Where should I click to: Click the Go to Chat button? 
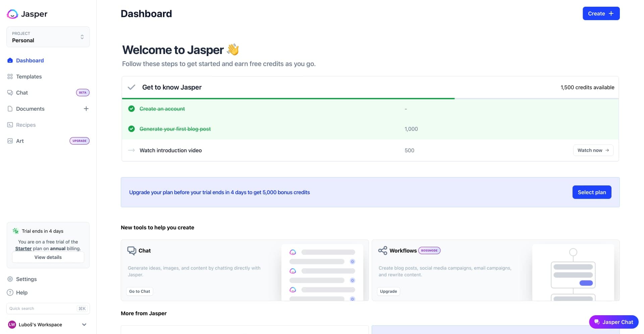[140, 291]
